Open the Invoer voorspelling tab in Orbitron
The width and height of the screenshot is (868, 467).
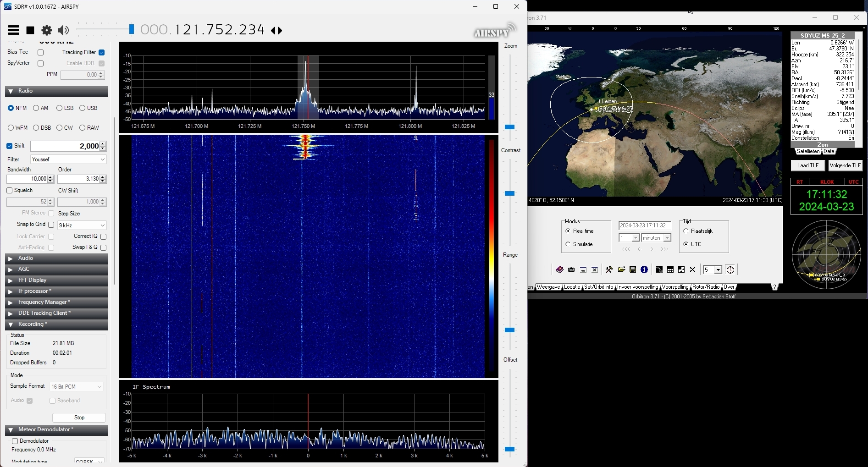tap(637, 287)
